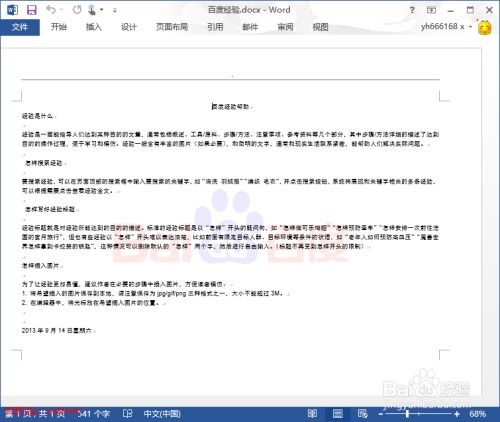Customize Quick Access Toolbar arrow
The width and height of the screenshot is (500, 422).
pos(115,10)
